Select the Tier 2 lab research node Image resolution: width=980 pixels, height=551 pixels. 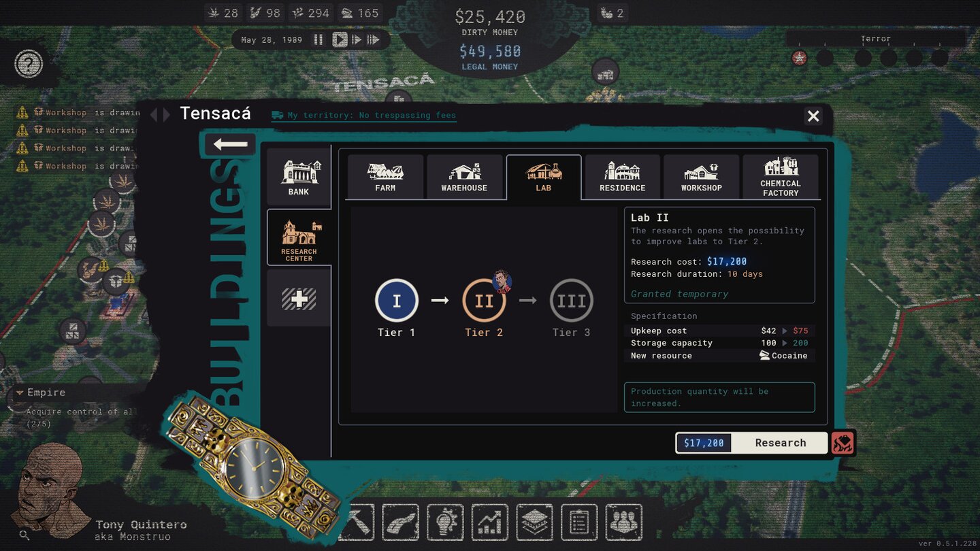click(483, 301)
